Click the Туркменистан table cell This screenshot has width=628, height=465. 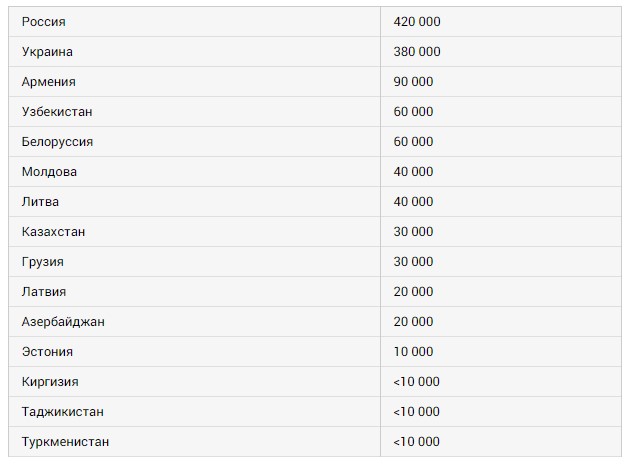[x=65, y=441]
